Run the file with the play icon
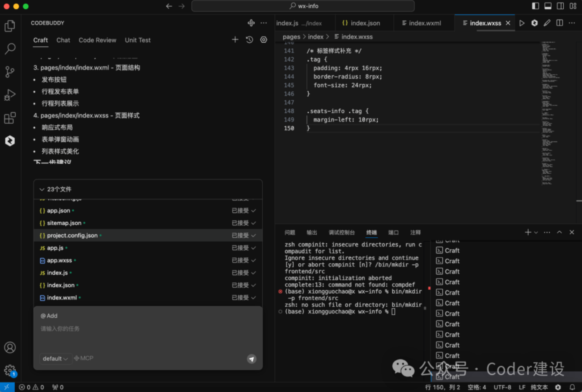This screenshot has width=582, height=392. (522, 23)
